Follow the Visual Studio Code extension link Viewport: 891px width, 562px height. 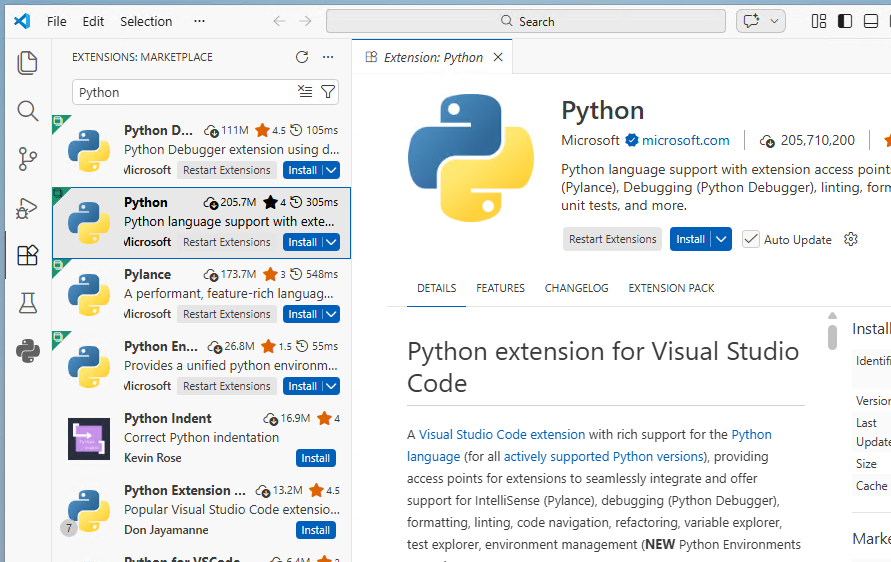tap(502, 435)
